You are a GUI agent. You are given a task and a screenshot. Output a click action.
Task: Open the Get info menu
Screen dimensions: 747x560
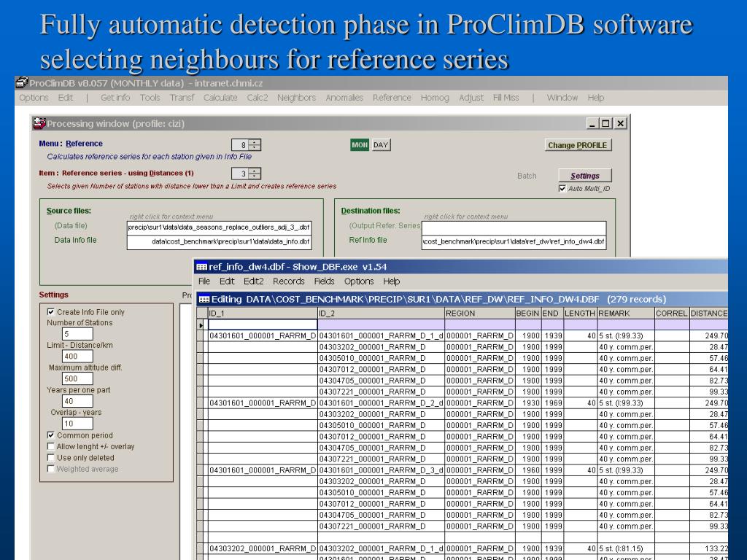coord(115,98)
